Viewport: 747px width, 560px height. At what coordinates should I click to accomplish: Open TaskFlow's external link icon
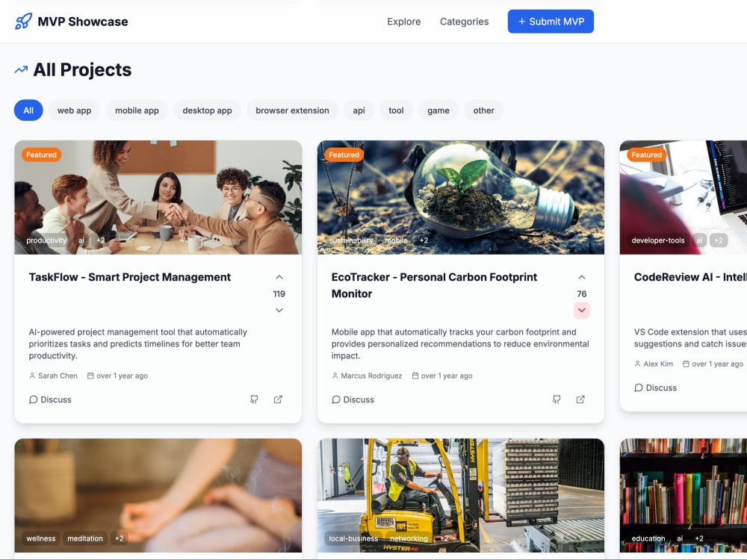278,399
